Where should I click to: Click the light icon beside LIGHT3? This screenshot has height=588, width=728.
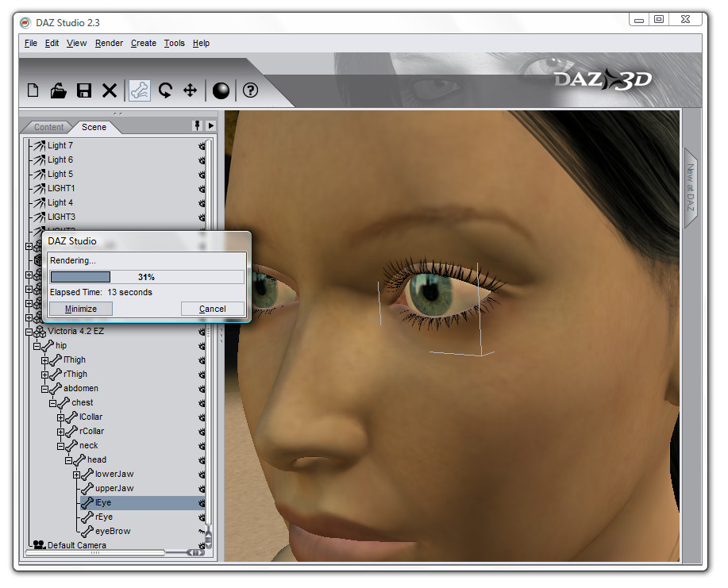[x=40, y=217]
